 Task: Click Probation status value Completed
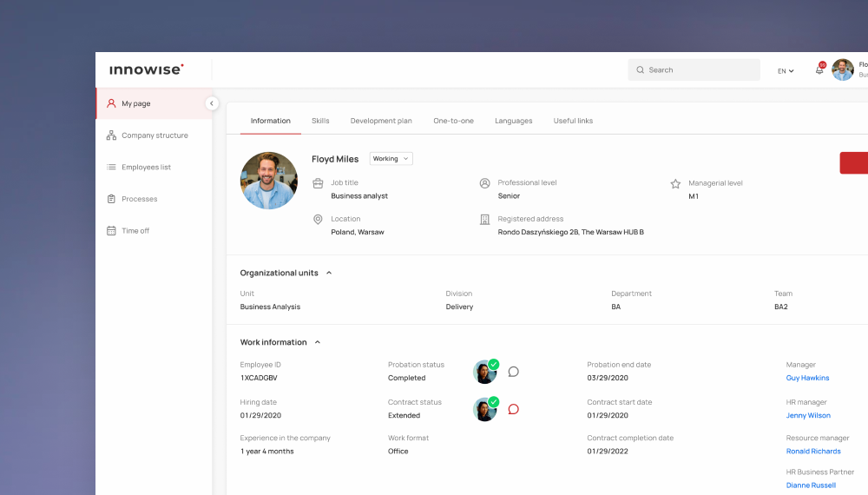coord(407,378)
